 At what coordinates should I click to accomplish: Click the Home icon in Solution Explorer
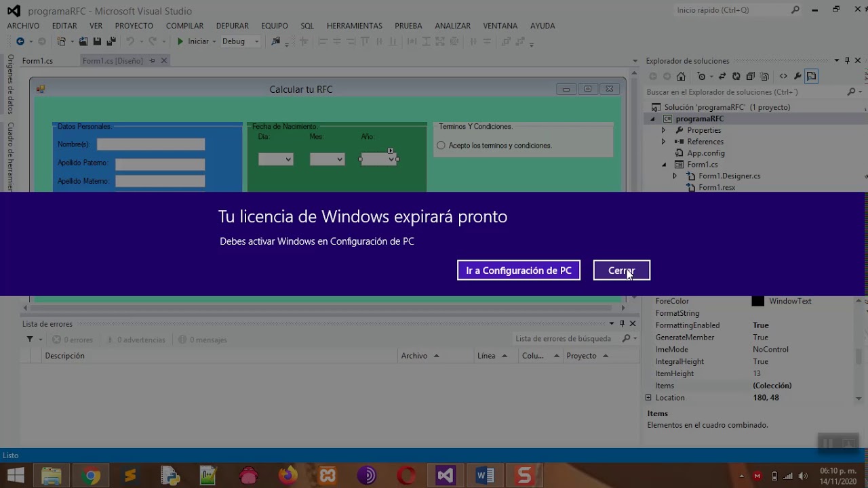click(681, 77)
